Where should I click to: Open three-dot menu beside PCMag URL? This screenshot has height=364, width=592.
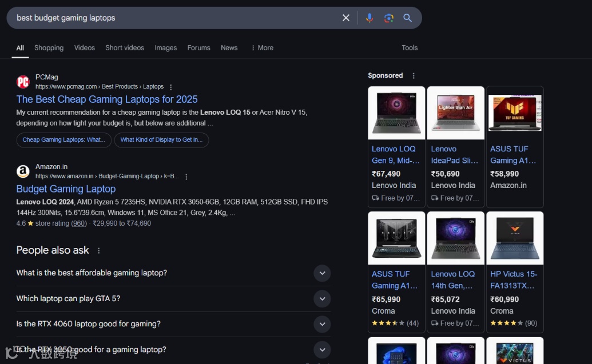point(170,87)
